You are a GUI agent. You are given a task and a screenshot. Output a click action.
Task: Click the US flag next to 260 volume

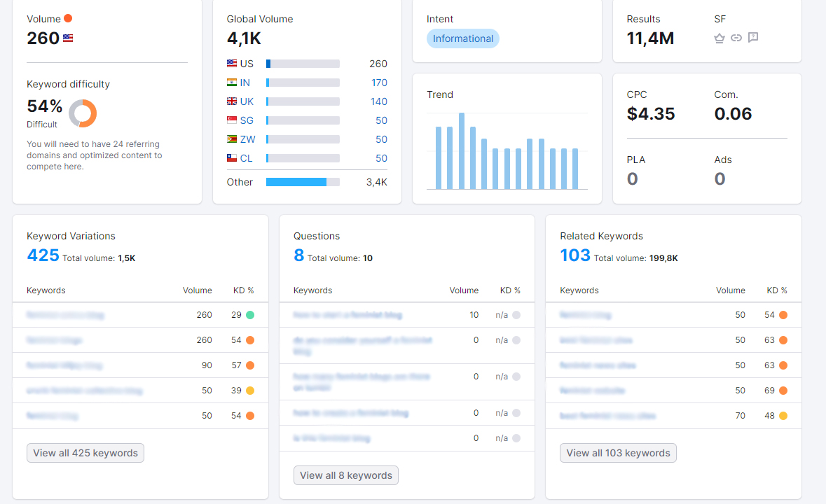tap(68, 38)
